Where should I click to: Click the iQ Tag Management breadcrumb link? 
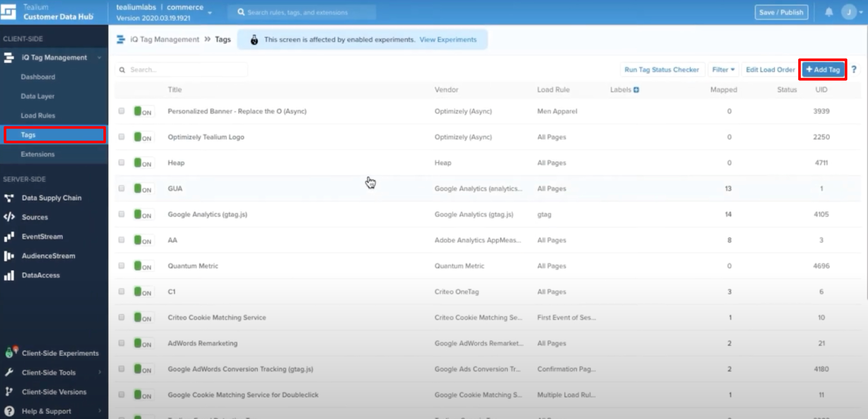coord(165,39)
